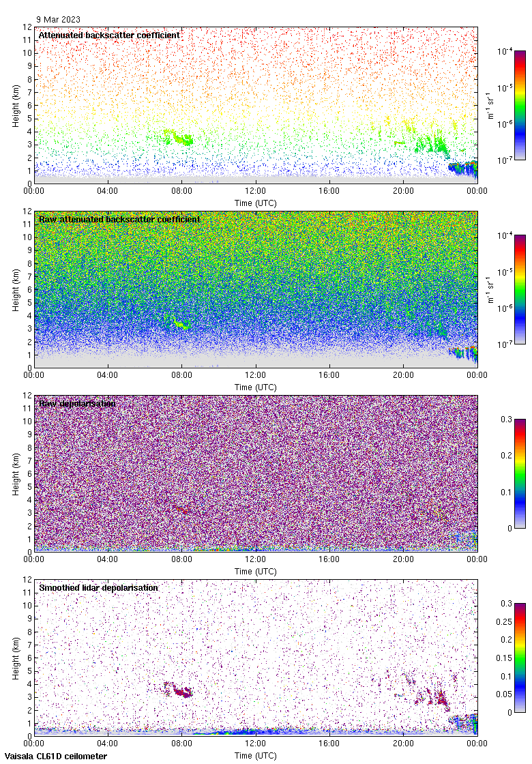Screen dimensions: 532x764
Task: Click the 0.05 label on the smoothed depolarisation colorbar
Action: coord(504,694)
